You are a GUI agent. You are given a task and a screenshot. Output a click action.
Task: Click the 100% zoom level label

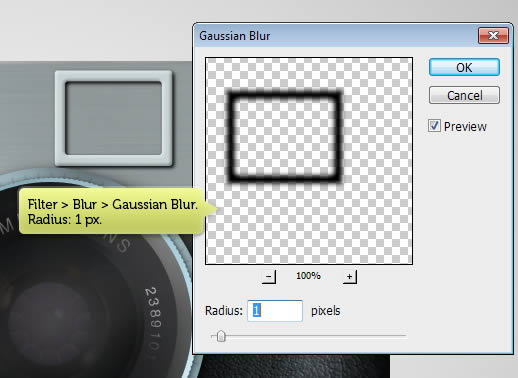(308, 276)
